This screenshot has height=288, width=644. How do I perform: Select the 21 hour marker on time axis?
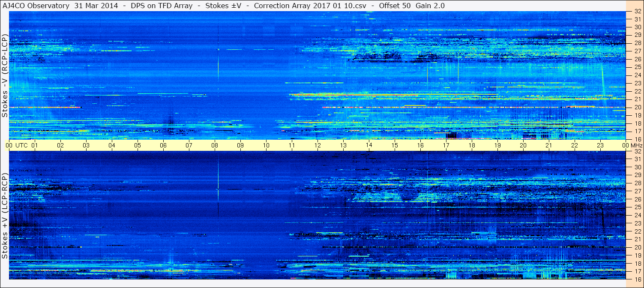click(549, 145)
